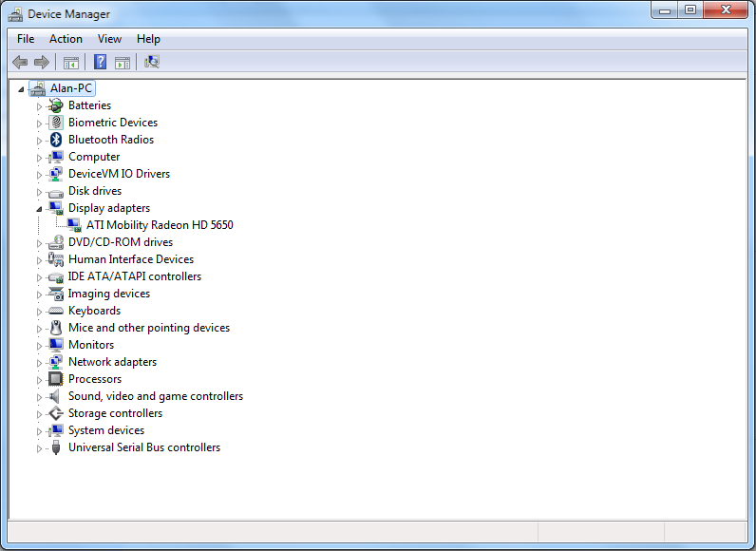Expand the Bluetooth Radios node

coord(39,141)
